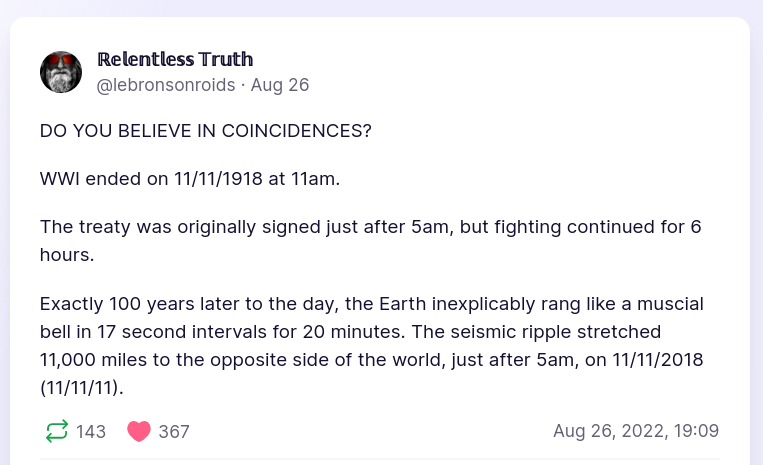Click the Exactly 100 years later paragraph

click(370, 330)
